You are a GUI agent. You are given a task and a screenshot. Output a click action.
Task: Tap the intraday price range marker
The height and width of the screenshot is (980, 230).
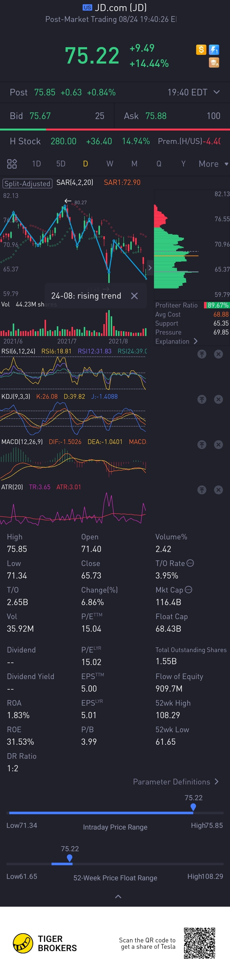pos(193,807)
